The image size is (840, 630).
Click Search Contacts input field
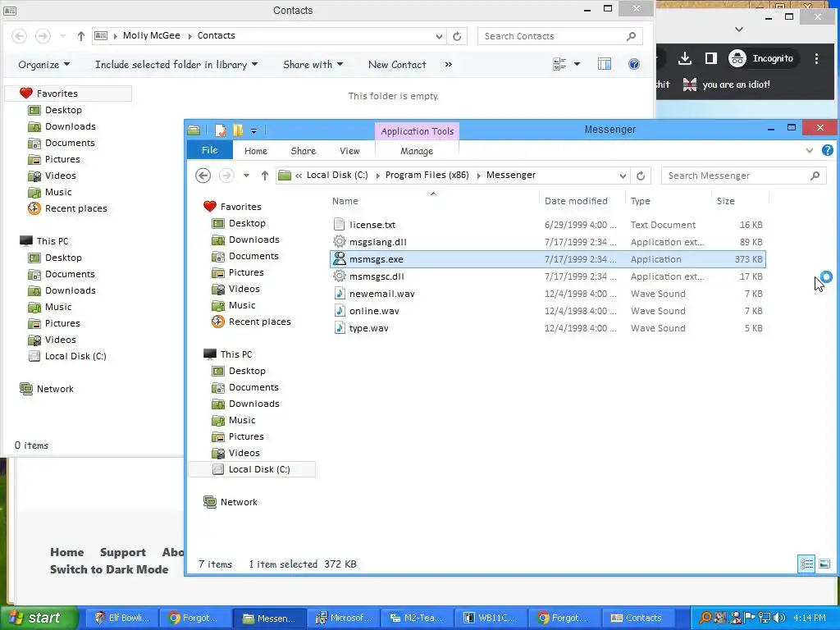pos(559,36)
